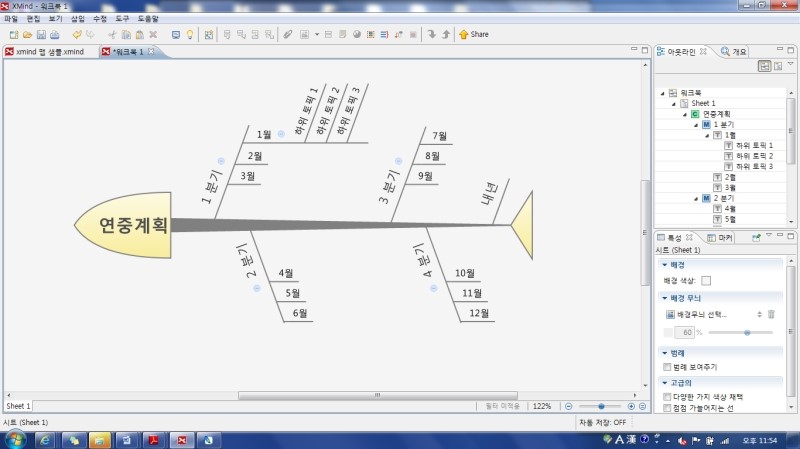Open the 배경무늬 선택 dropdown
This screenshot has width=800, height=449.
[x=759, y=314]
